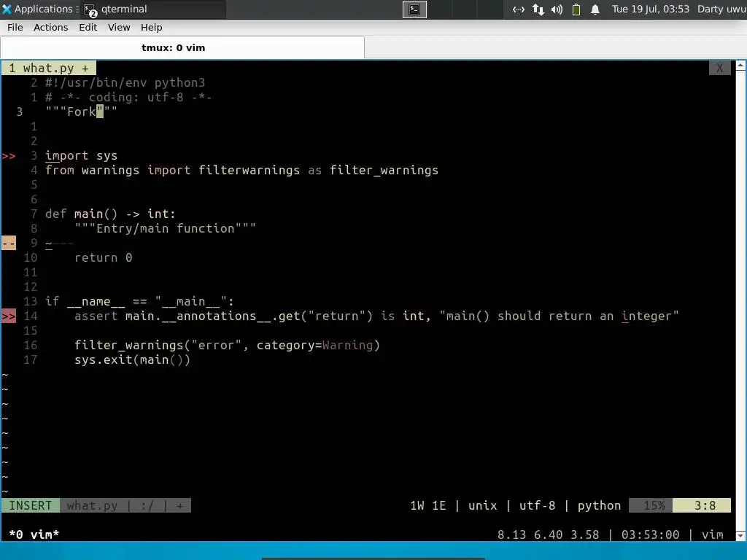747x560 pixels.
Task: Click 'unix' file format in statusline
Action: click(482, 505)
